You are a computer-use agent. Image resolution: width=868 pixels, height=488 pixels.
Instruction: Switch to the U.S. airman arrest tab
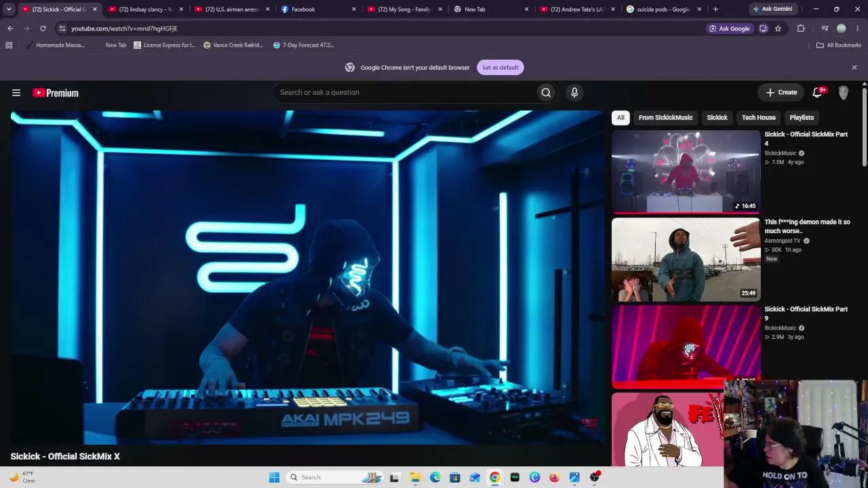tap(231, 9)
